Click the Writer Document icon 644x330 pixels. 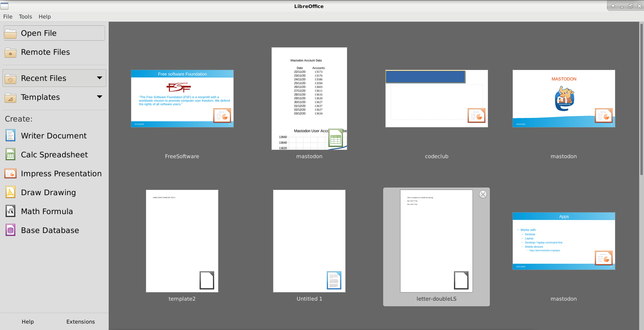[x=10, y=136]
